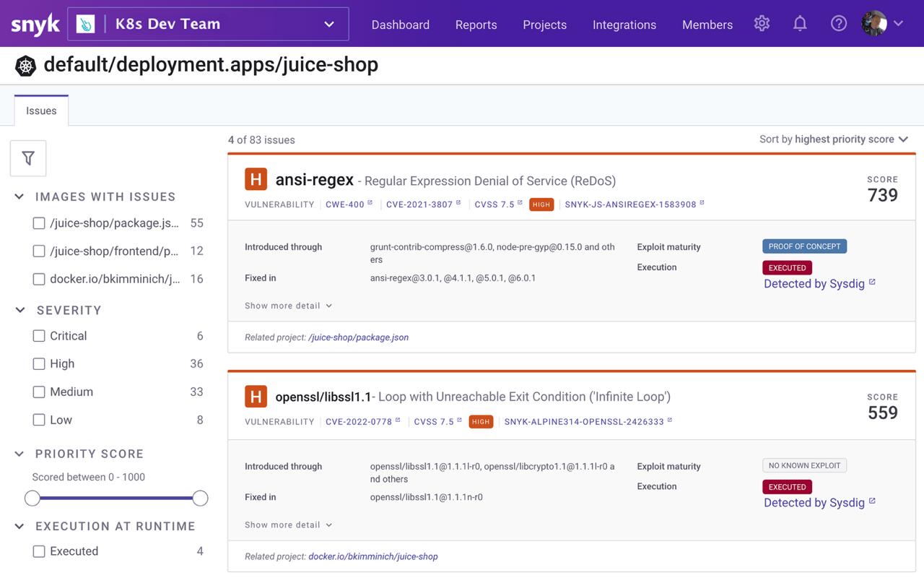
Task: Open the settings gear icon
Action: tap(762, 24)
